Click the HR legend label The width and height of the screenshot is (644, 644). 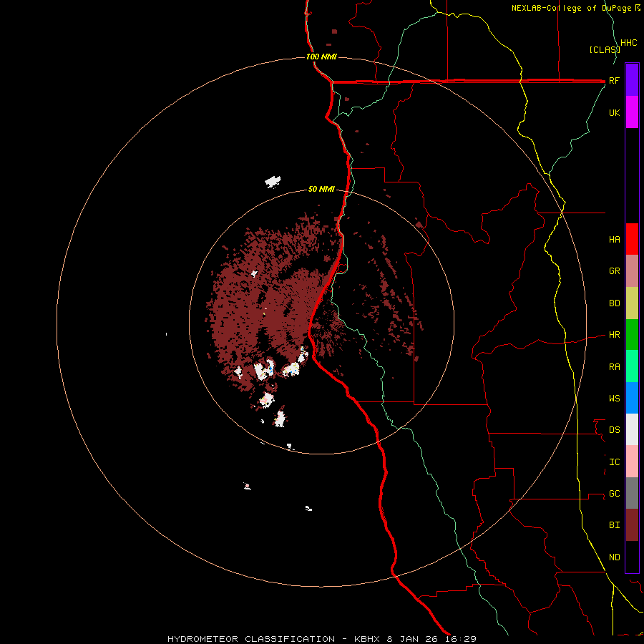click(614, 335)
